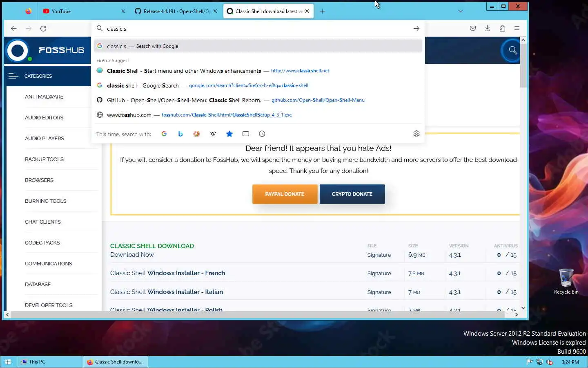588x368 pixels.
Task: Open CHAT CLIENTS category
Action: 43,222
